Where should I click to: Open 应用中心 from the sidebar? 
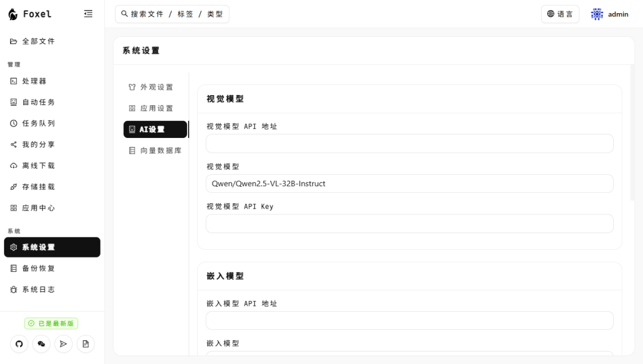click(35, 208)
